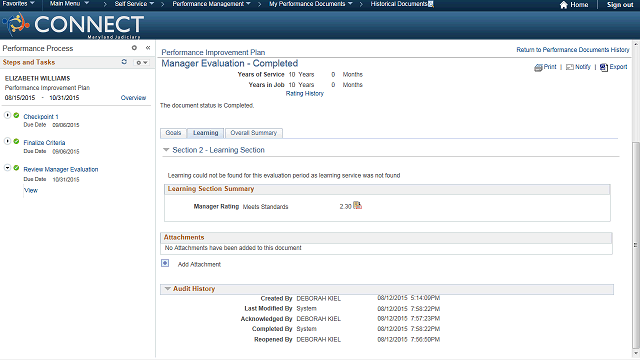Viewport: 640px width, 360px height.
Task: Switch to the Goals tab
Action: (x=173, y=133)
